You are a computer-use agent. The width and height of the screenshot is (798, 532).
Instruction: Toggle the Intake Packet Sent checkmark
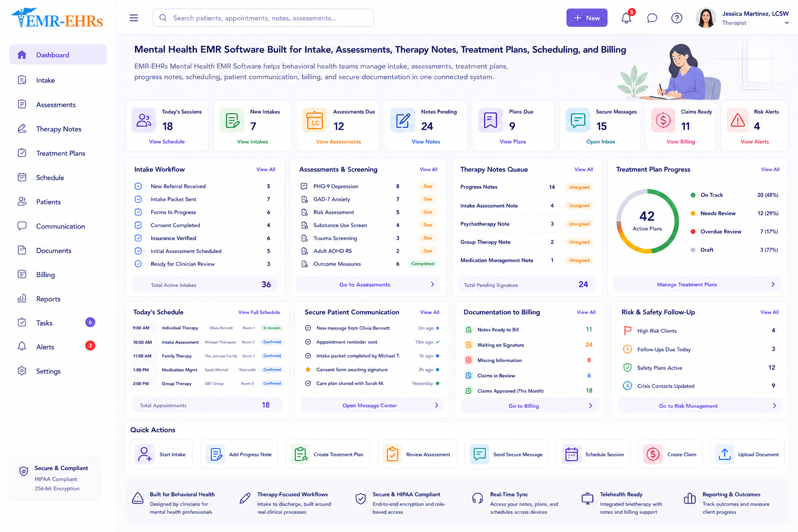pyautogui.click(x=138, y=199)
